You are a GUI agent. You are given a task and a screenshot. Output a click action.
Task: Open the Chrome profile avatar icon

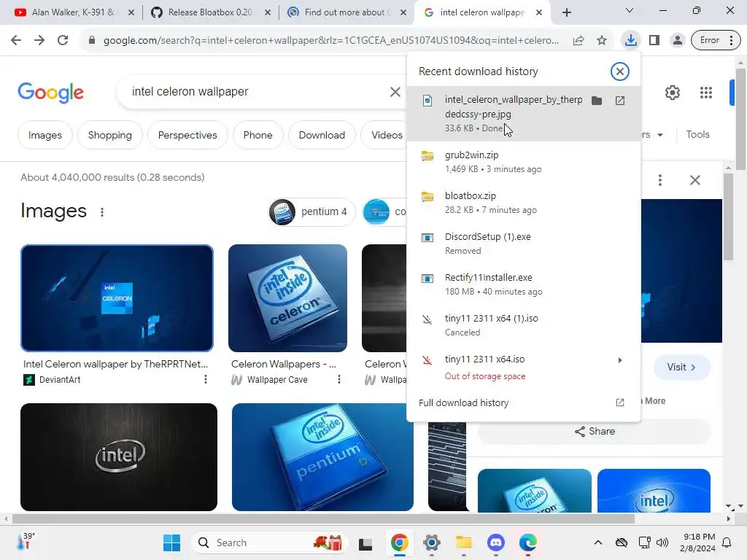pos(677,40)
